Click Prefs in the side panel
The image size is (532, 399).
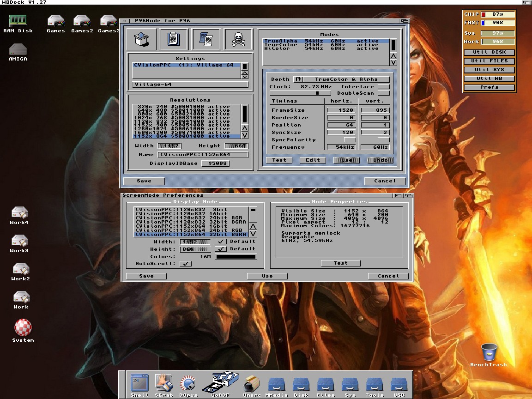(489, 88)
